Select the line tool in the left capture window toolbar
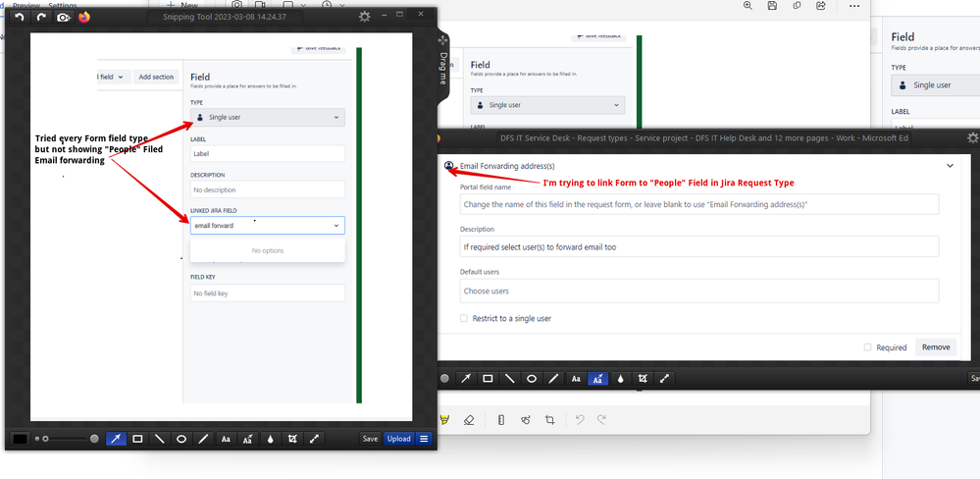 (x=159, y=439)
